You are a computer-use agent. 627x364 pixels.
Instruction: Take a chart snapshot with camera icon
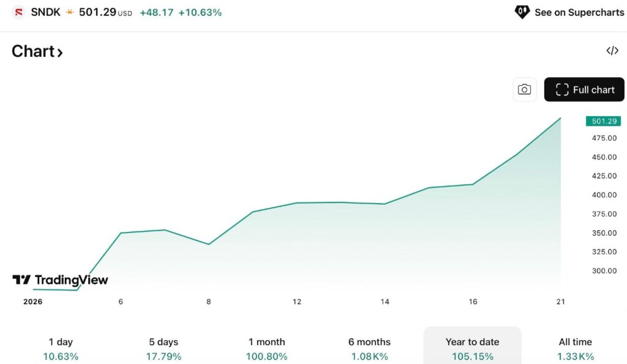[524, 89]
